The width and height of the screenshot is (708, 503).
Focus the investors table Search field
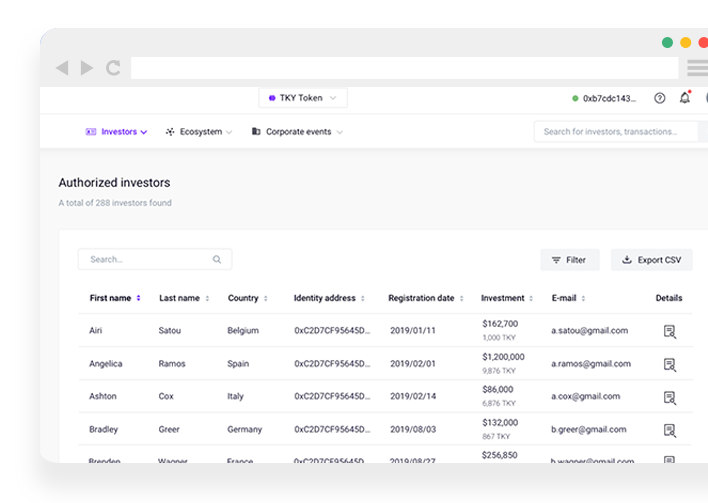point(150,259)
